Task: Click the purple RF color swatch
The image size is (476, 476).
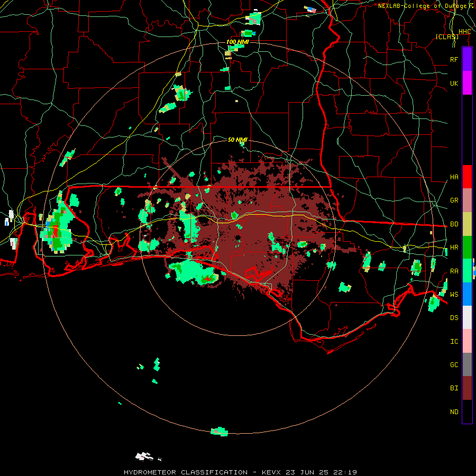Action: (467, 59)
